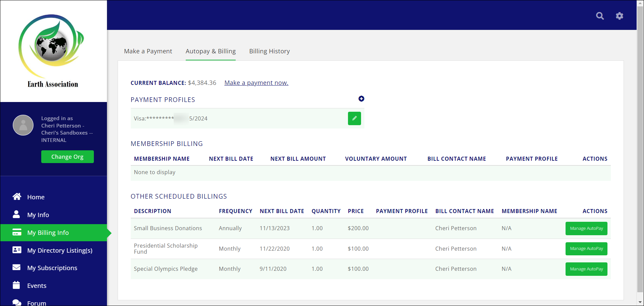Open the search icon in the top bar
Viewport: 644px width, 306px height.
(x=600, y=16)
